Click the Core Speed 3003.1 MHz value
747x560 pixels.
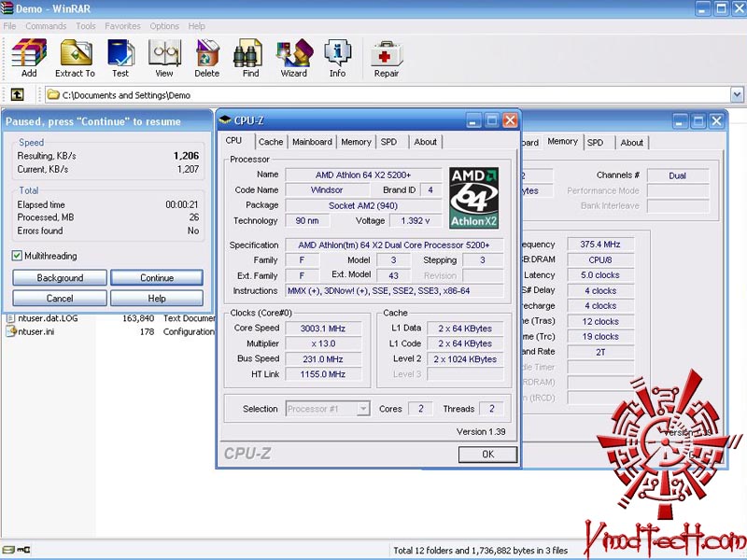323,329
